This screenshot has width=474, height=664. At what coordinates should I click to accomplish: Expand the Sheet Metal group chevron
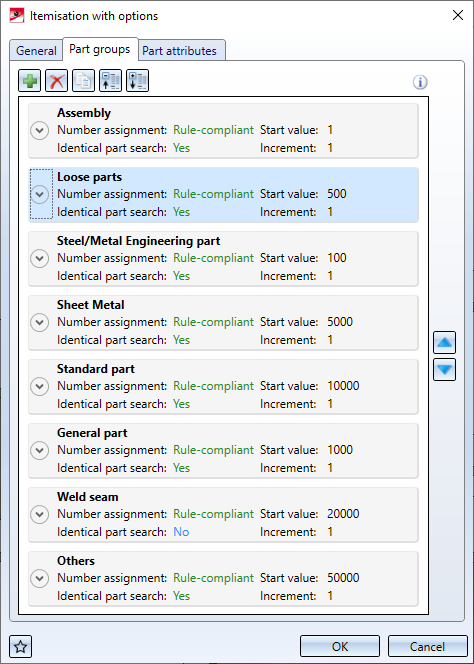39,322
